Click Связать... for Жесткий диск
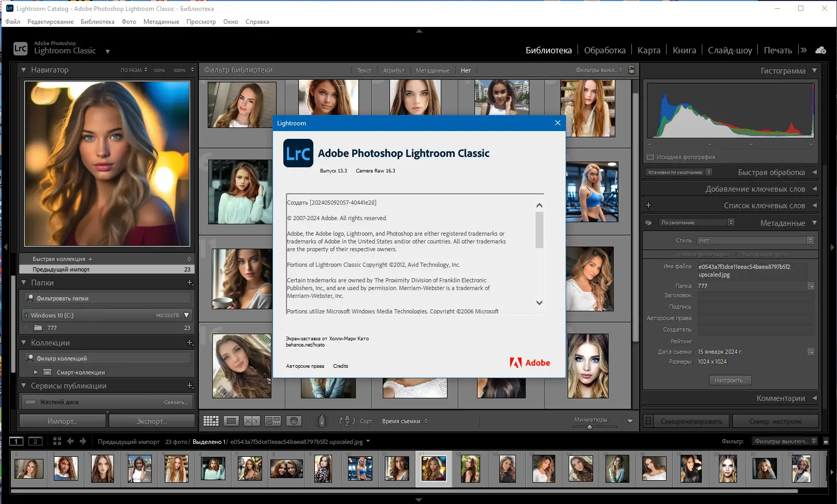Image resolution: width=837 pixels, height=504 pixels. [176, 402]
